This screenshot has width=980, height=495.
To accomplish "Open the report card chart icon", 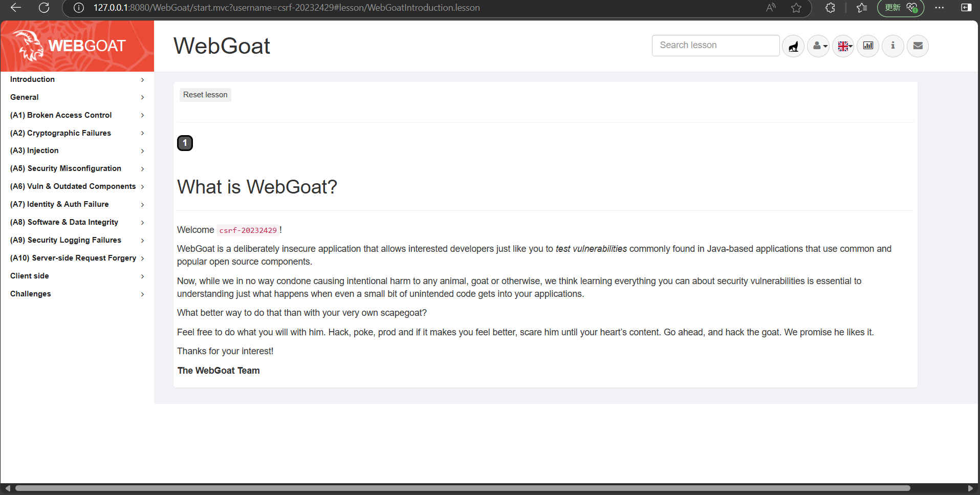I will point(868,46).
